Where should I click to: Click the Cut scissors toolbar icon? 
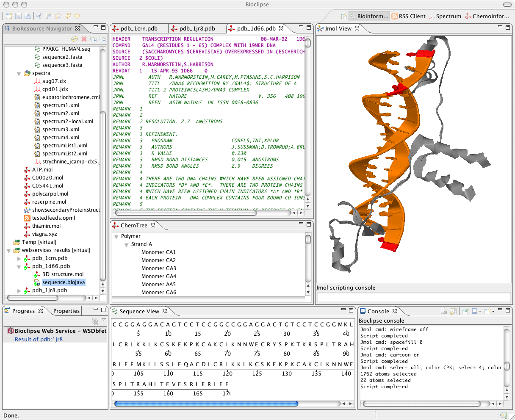coord(39,16)
